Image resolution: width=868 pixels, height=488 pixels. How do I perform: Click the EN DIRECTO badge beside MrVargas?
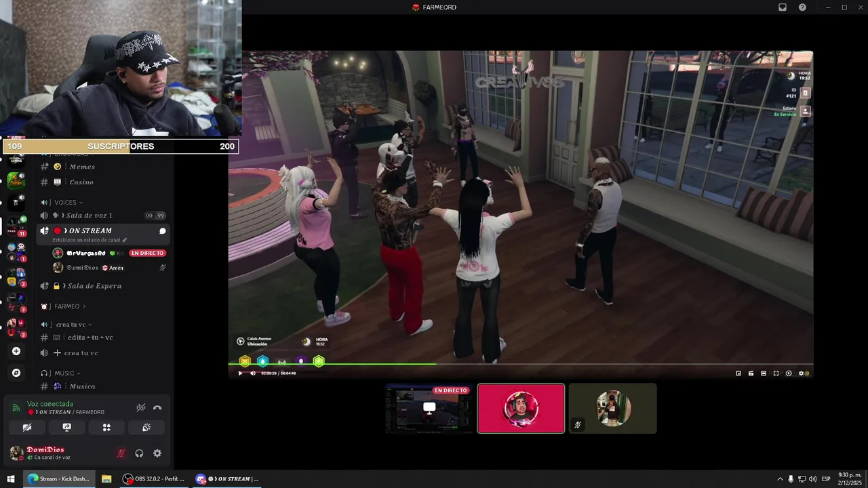point(148,253)
